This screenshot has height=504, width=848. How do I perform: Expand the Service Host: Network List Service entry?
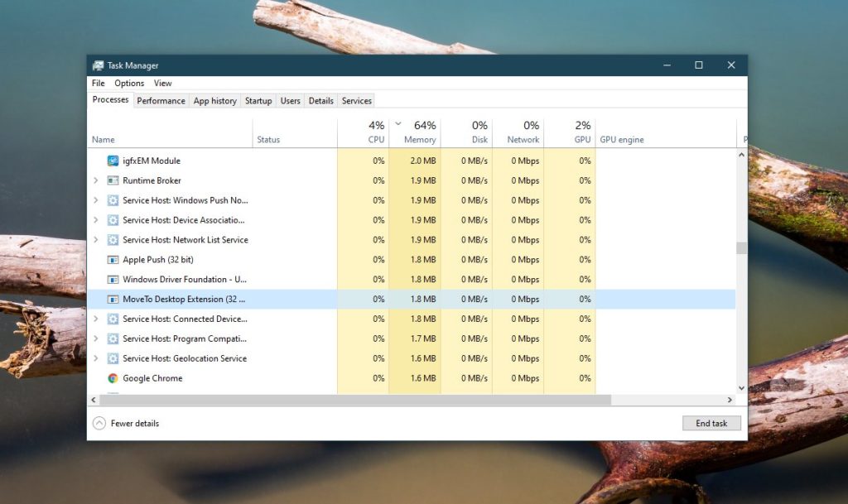pos(97,239)
